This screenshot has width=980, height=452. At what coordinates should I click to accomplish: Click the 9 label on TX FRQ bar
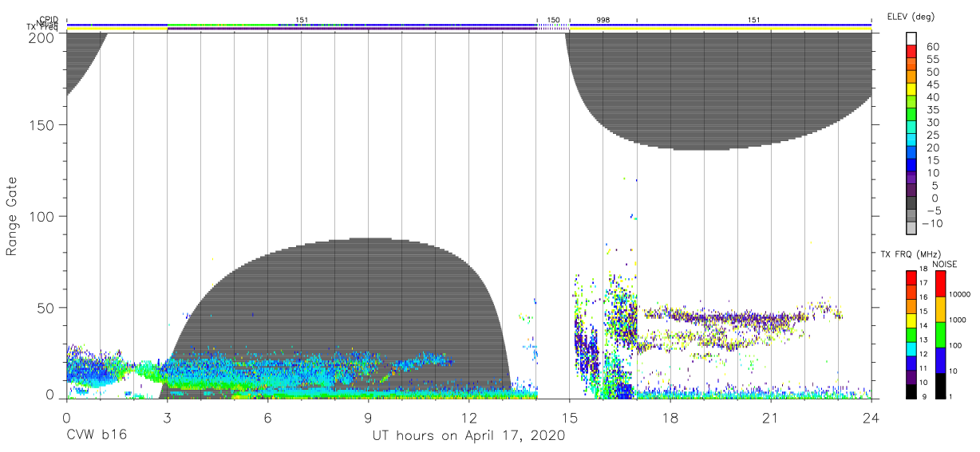click(x=923, y=395)
